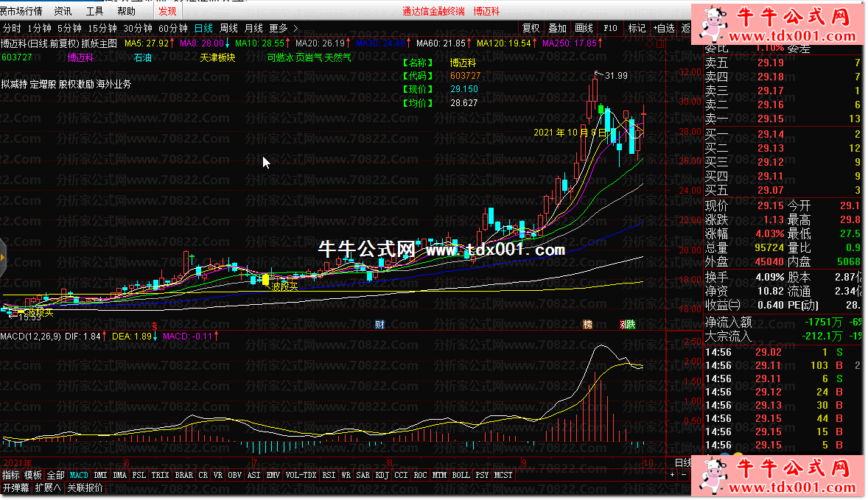Image resolution: width=868 pixels, height=500 pixels.
Task: Click the red $ marker below chart
Action: click(x=155, y=325)
